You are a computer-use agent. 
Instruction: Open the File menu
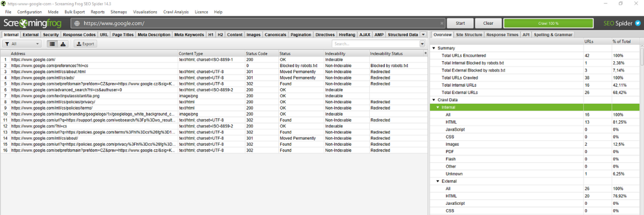[x=8, y=11]
